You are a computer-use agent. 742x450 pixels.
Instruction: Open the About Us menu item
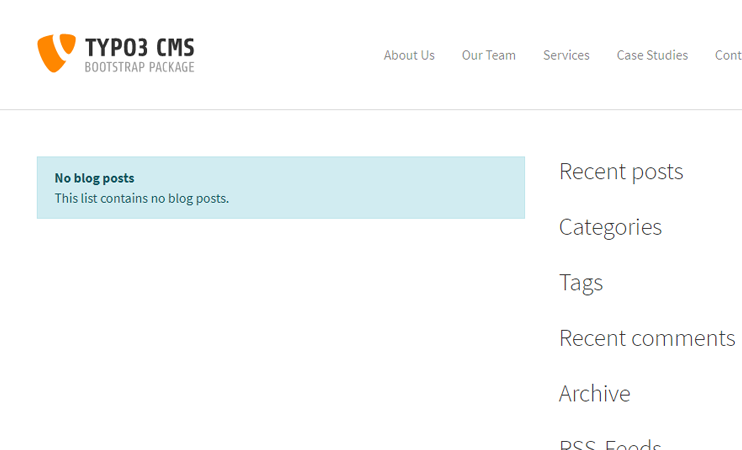click(409, 55)
